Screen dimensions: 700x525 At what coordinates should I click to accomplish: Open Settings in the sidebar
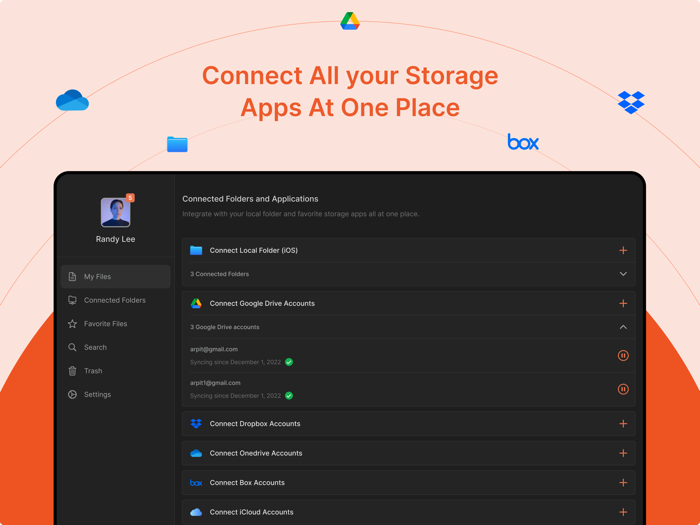pos(116,395)
